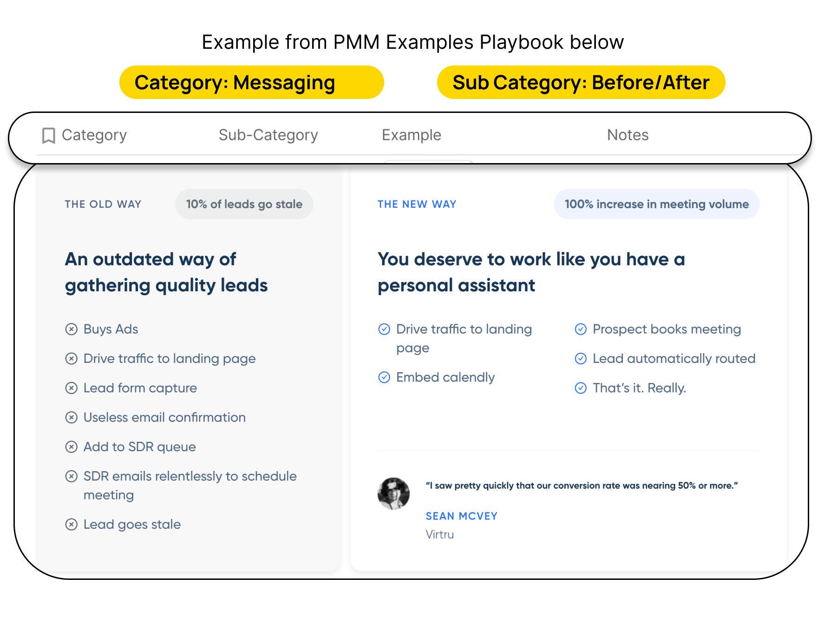Select the Category column header

coord(94,135)
